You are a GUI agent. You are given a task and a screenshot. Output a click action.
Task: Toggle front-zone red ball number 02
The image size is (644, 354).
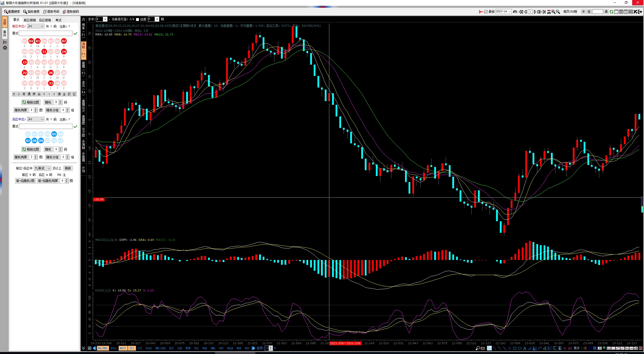coord(31,41)
